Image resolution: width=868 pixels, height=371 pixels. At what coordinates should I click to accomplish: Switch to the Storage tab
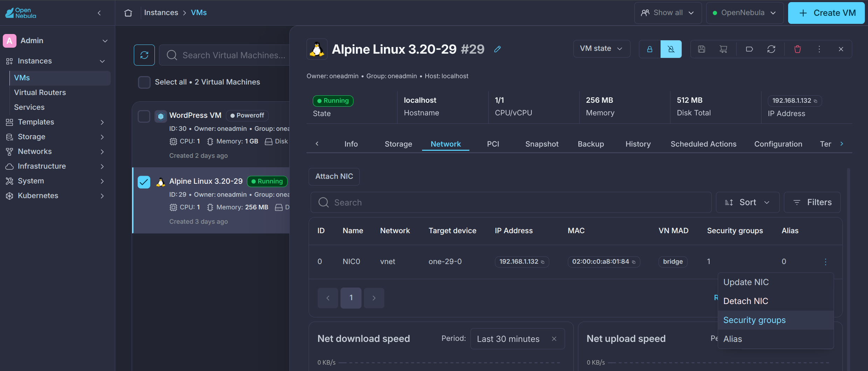[398, 144]
